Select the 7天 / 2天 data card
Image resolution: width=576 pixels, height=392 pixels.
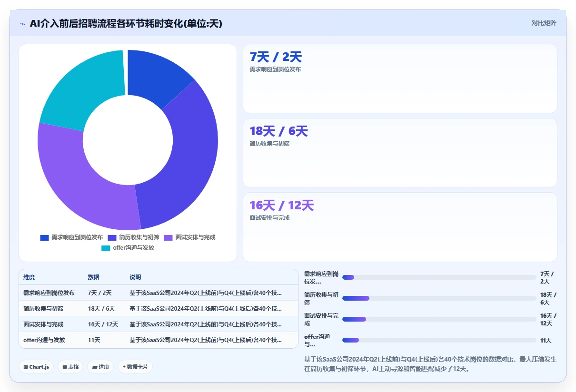point(400,78)
